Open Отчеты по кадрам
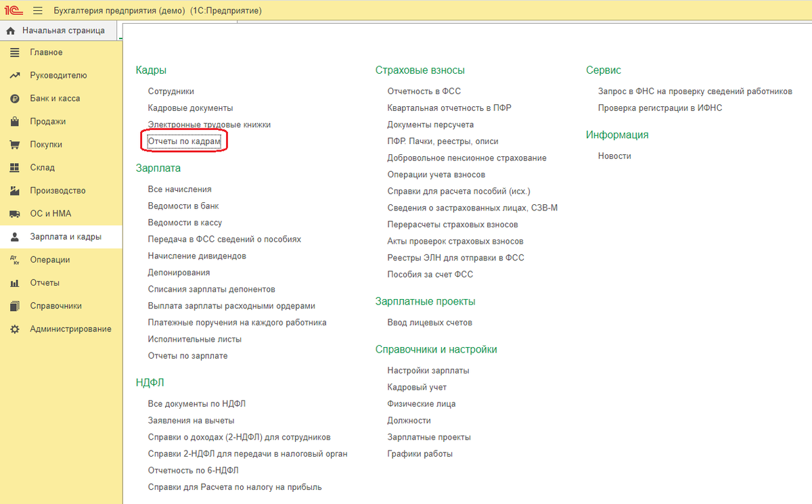This screenshot has height=504, width=812. (184, 141)
